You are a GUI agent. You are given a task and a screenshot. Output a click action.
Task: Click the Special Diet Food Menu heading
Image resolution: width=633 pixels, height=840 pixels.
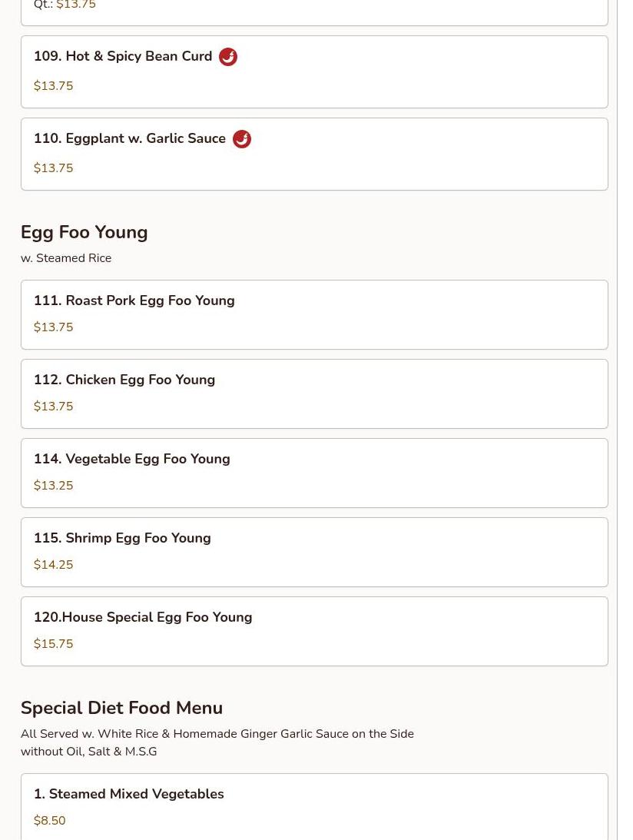[x=121, y=708]
